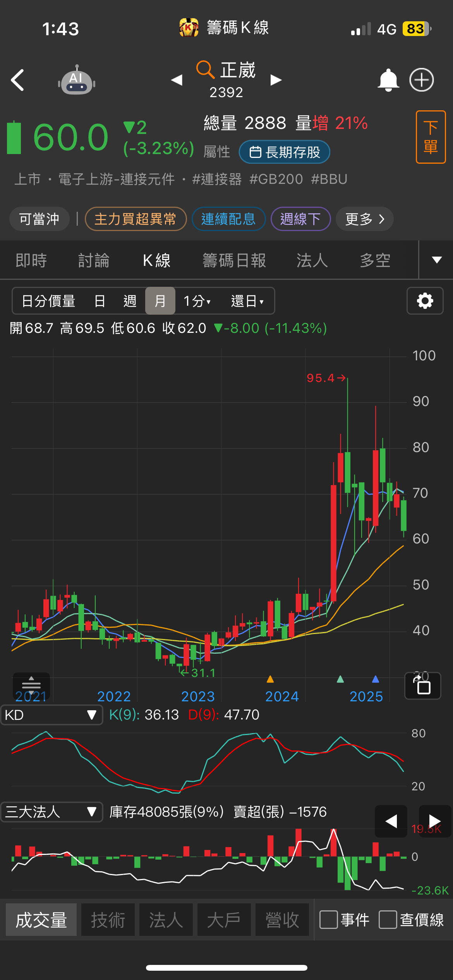Expand tab list dropdown arrow
The image size is (453, 980).
[437, 260]
